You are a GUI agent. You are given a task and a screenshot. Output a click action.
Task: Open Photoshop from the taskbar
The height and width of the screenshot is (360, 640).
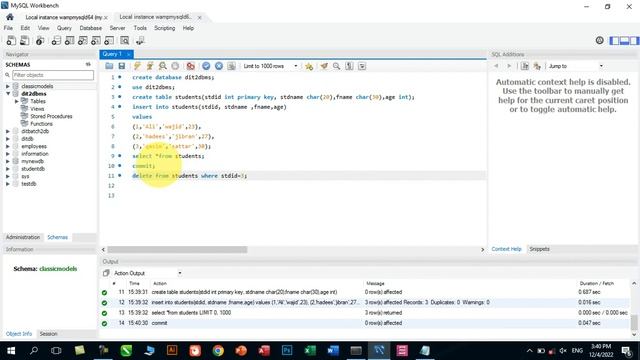coord(287,350)
